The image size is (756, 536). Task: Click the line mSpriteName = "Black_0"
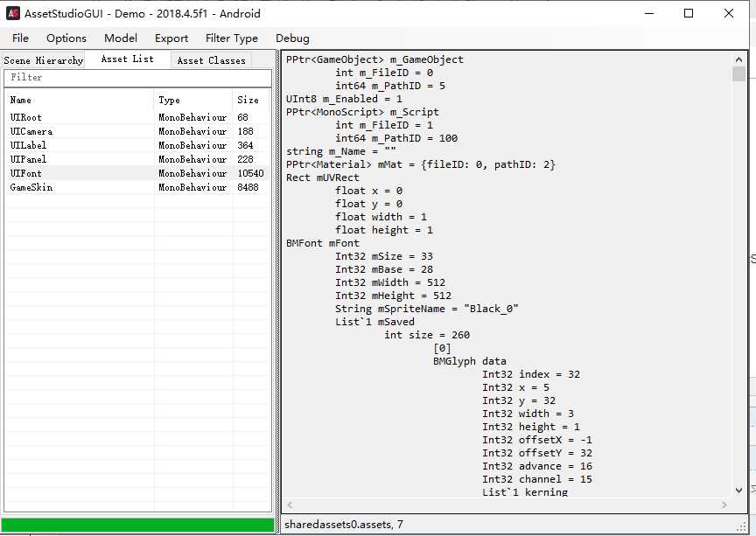coord(427,309)
